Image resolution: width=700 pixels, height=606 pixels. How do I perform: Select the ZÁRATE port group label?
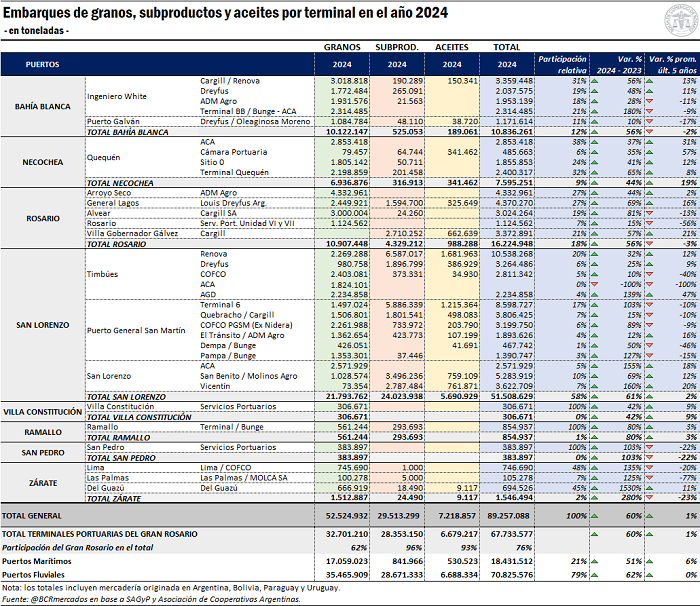pos(42,483)
